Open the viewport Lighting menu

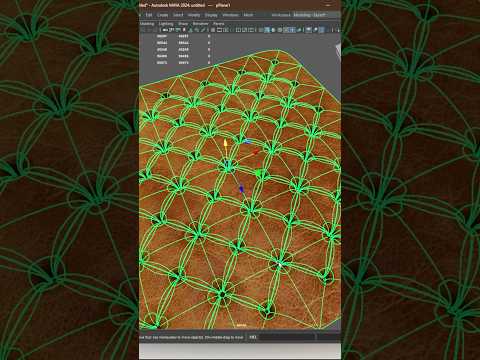click(166, 24)
